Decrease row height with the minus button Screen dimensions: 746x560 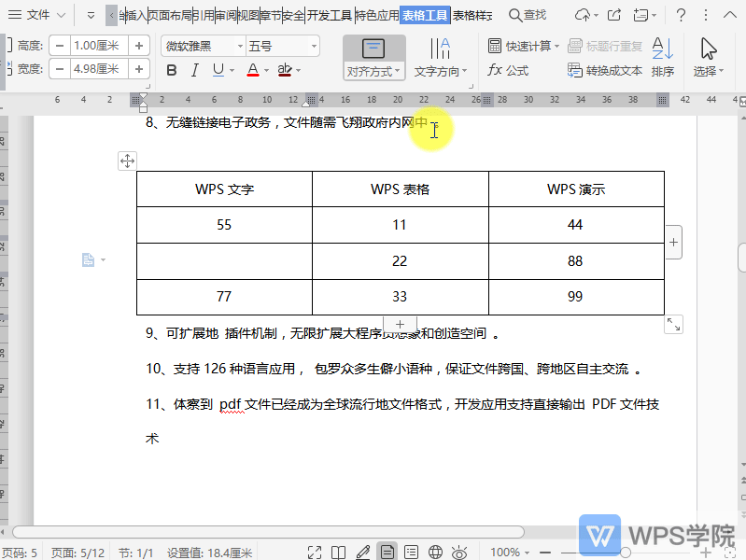click(60, 46)
